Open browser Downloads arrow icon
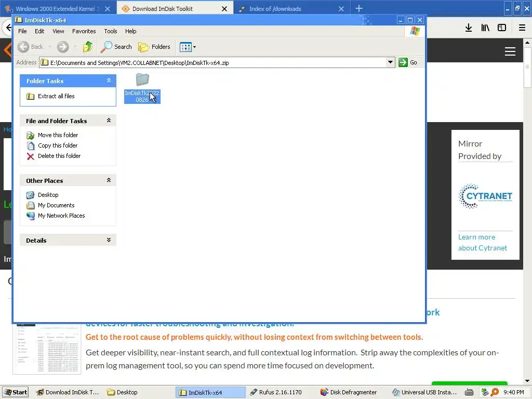This screenshot has width=532, height=399. 469,28
